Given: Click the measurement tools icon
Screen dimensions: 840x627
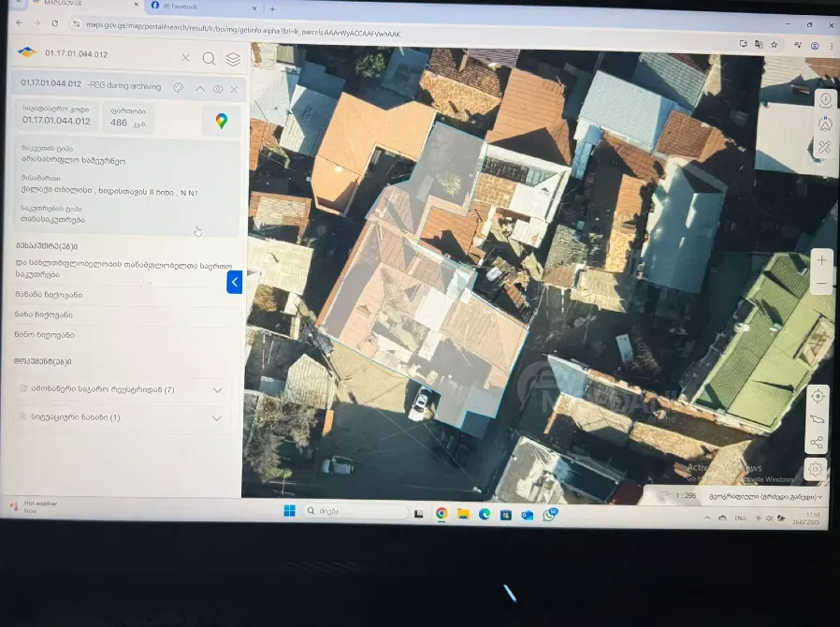Looking at the screenshot, I should pos(824,148).
